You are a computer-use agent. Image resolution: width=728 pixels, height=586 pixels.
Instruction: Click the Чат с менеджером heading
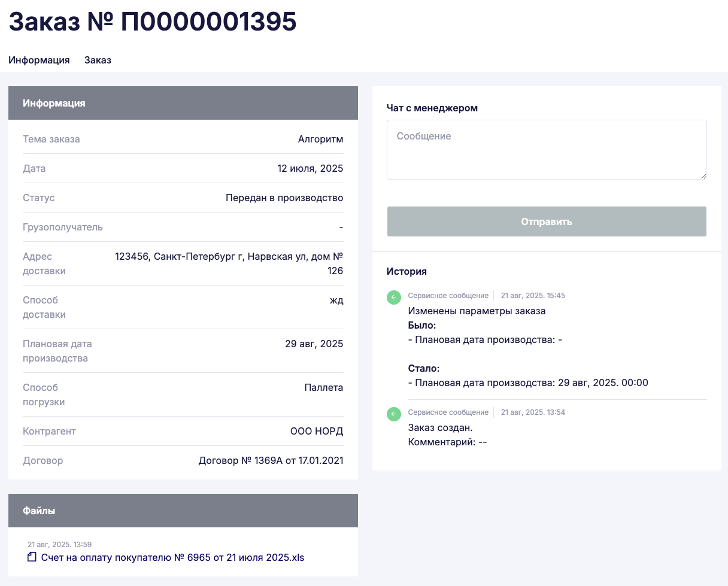click(x=432, y=108)
